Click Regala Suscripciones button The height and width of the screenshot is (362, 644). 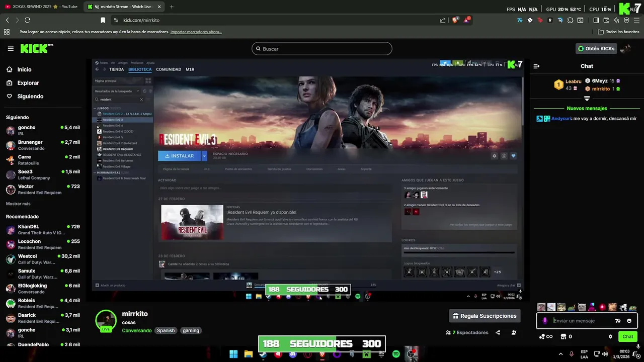(x=485, y=316)
